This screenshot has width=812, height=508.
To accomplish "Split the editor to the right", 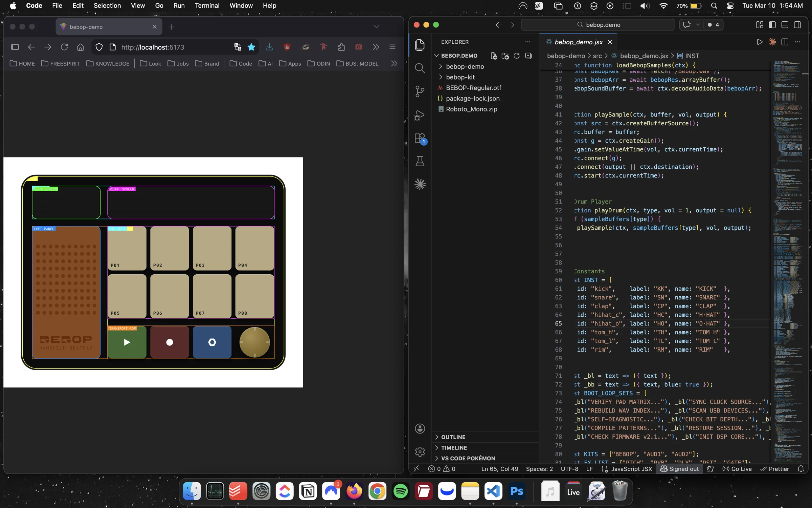I will (785, 42).
